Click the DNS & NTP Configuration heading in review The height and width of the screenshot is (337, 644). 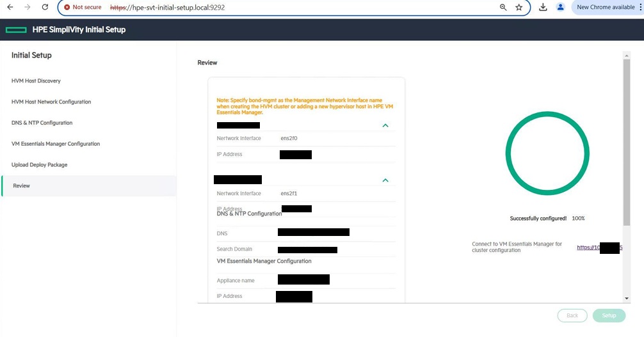click(249, 214)
